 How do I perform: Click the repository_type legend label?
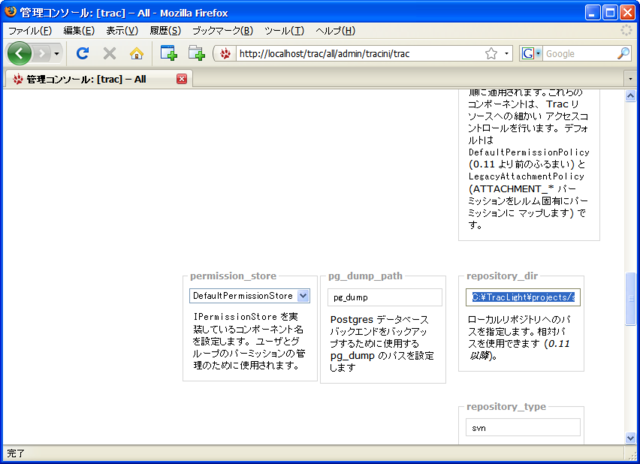tap(506, 406)
